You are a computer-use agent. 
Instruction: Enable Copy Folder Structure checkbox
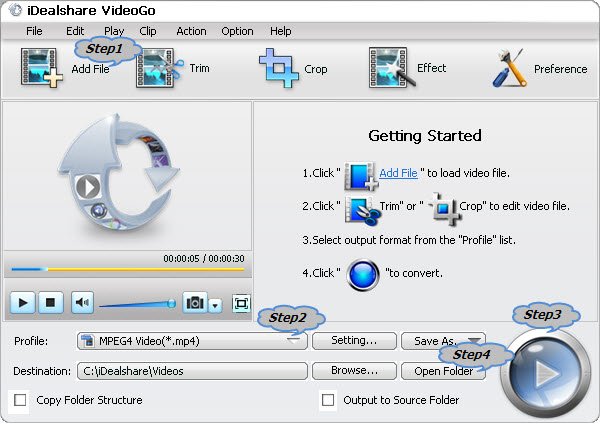[x=20, y=400]
